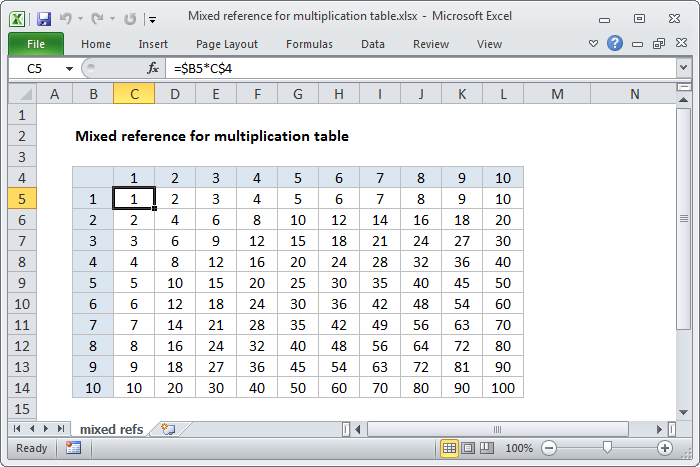This screenshot has height=467, width=700.
Task: Select column M header
Action: [557, 94]
